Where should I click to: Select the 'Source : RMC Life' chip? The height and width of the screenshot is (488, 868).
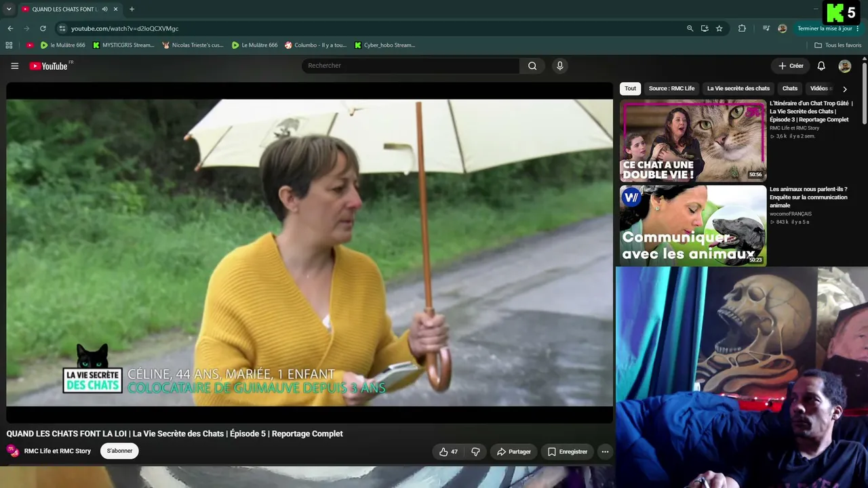pos(671,89)
